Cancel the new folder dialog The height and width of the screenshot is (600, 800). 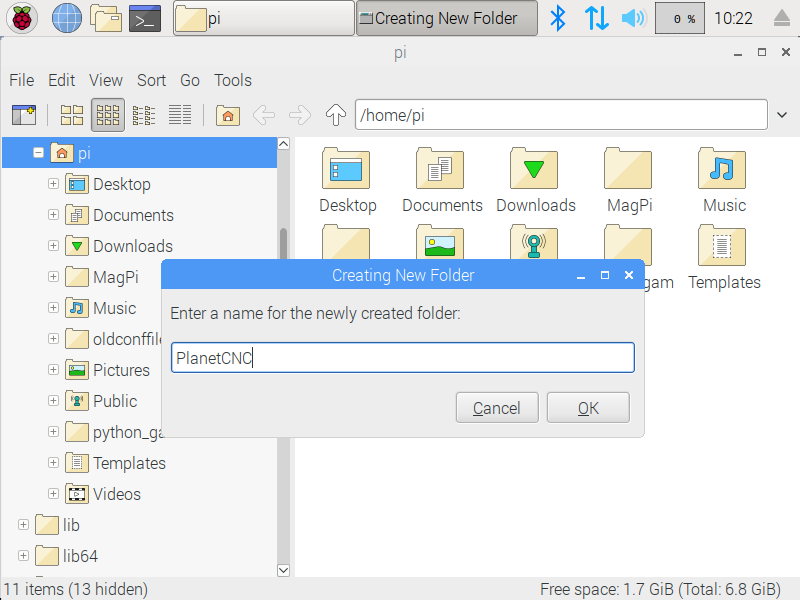click(497, 408)
